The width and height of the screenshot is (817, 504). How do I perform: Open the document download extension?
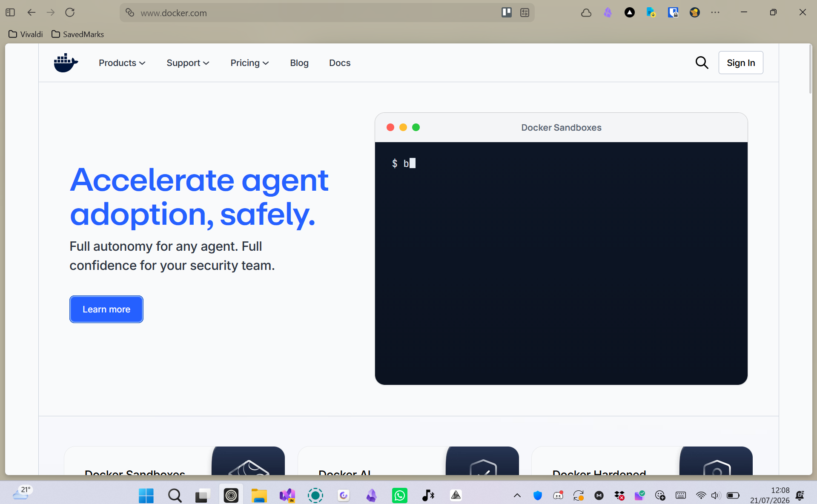pos(651,13)
